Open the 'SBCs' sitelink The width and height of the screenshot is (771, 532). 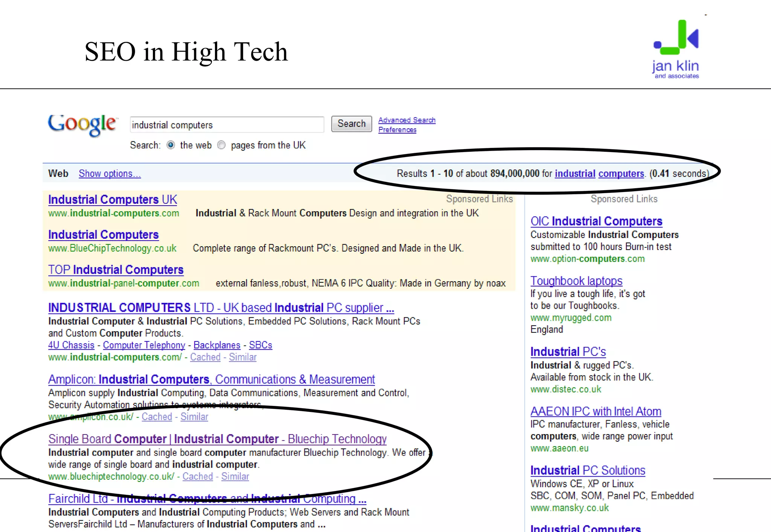(x=261, y=345)
